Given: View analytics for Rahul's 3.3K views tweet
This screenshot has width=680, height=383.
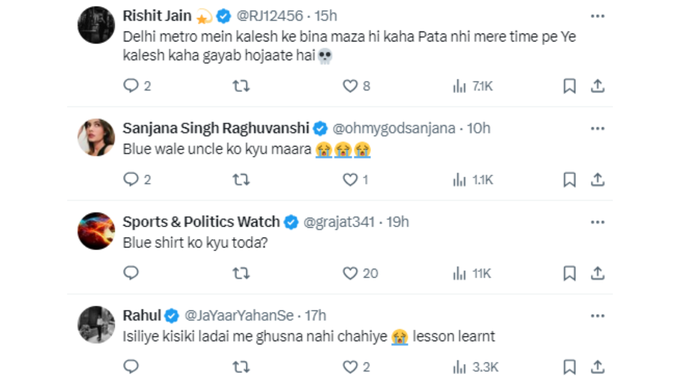Looking at the screenshot, I should point(475,367).
